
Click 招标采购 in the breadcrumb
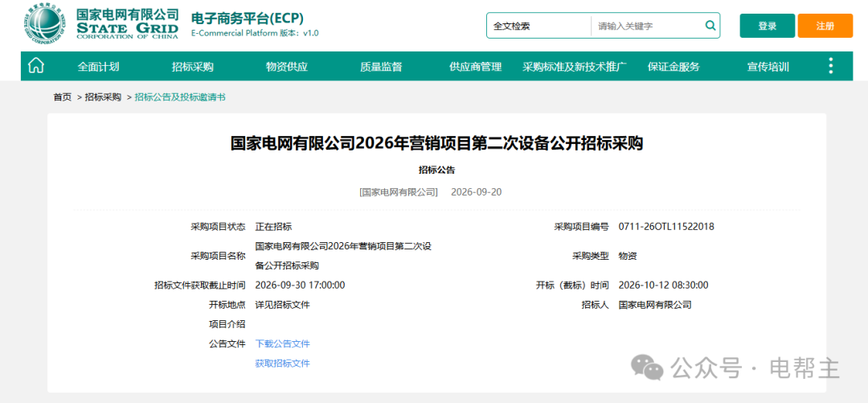pyautogui.click(x=103, y=97)
